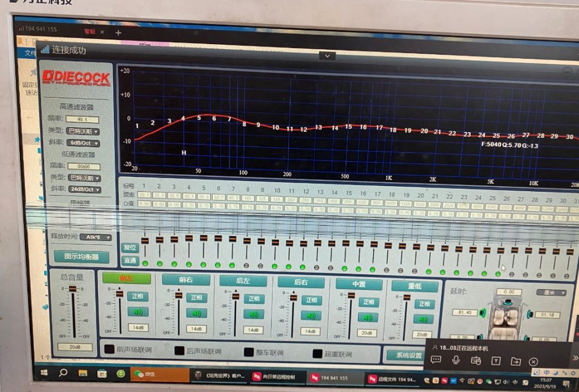Click the 81.45 delay value field

tap(465, 313)
